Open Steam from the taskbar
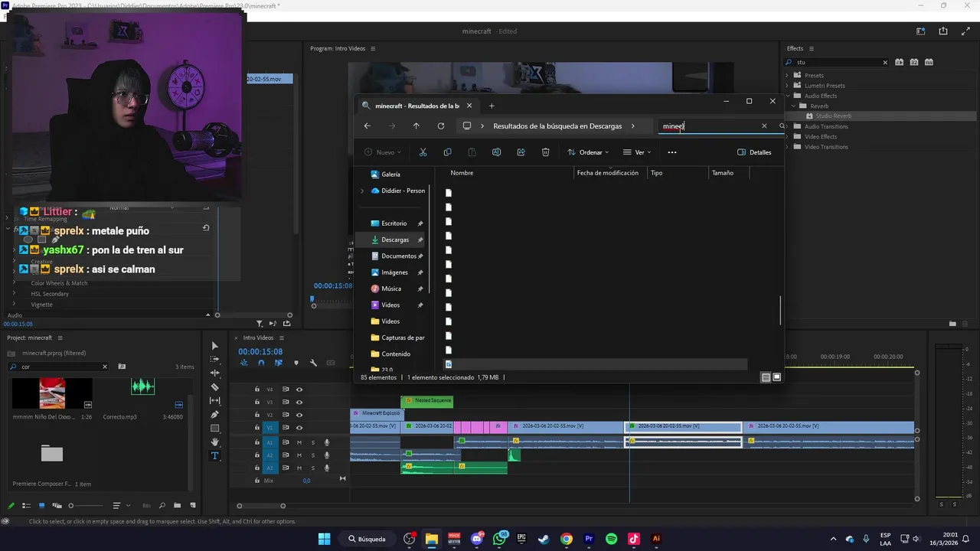 (x=544, y=539)
